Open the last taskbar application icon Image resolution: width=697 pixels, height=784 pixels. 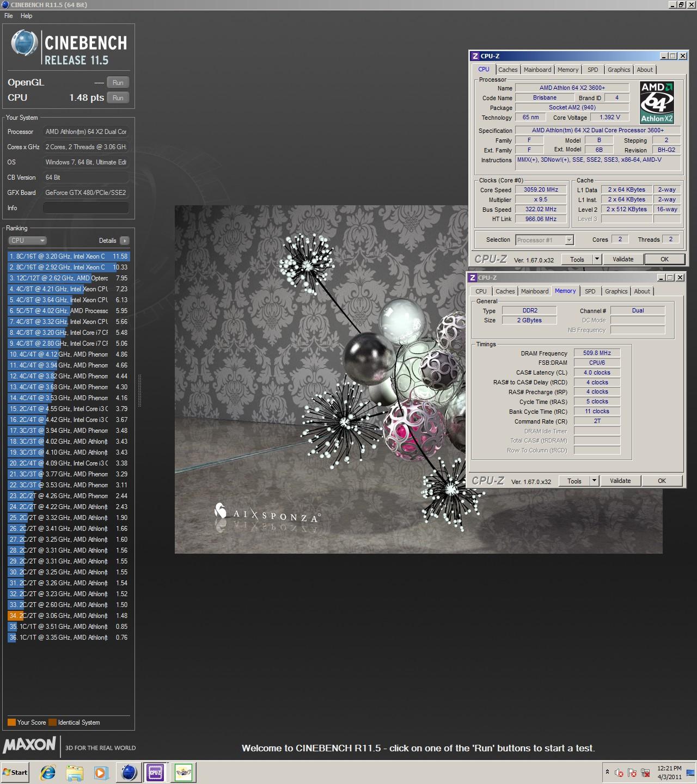pyautogui.click(x=184, y=772)
